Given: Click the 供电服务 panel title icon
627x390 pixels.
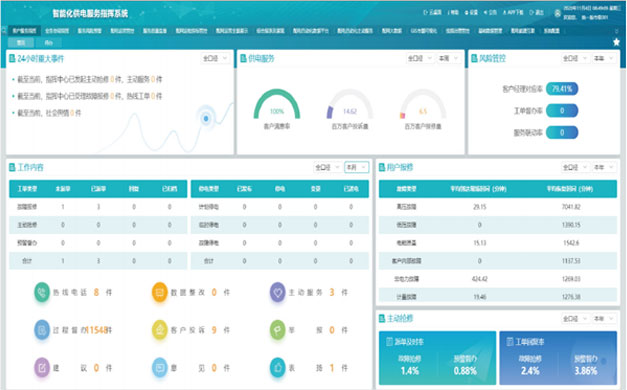Looking at the screenshot, I should tap(243, 58).
